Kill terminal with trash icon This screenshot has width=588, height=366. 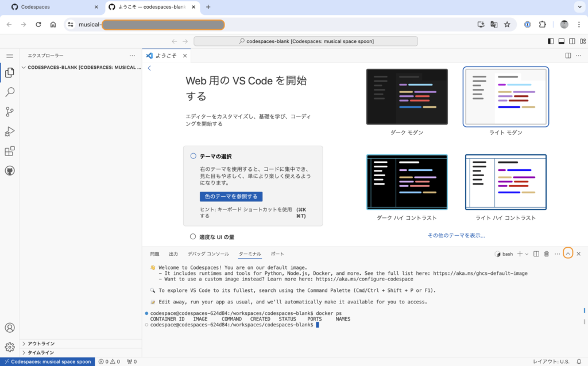547,254
